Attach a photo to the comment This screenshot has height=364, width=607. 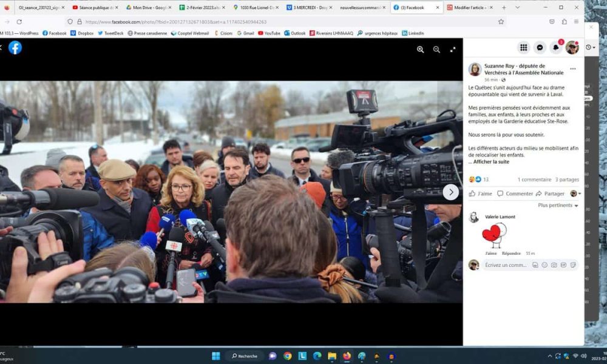click(x=553, y=265)
